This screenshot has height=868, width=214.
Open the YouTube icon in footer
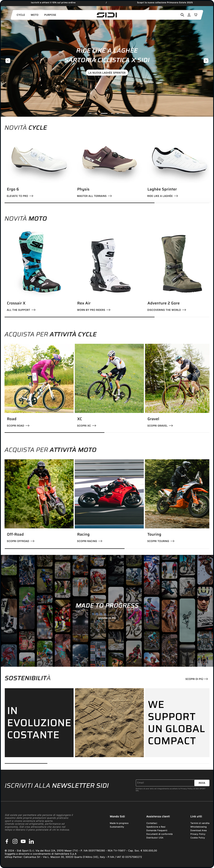coord(23,841)
